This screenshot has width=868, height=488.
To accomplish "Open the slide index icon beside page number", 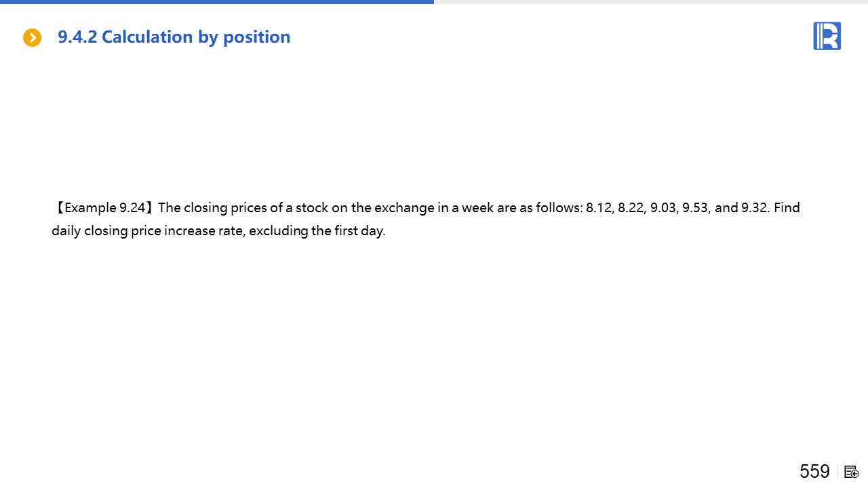I will point(852,472).
